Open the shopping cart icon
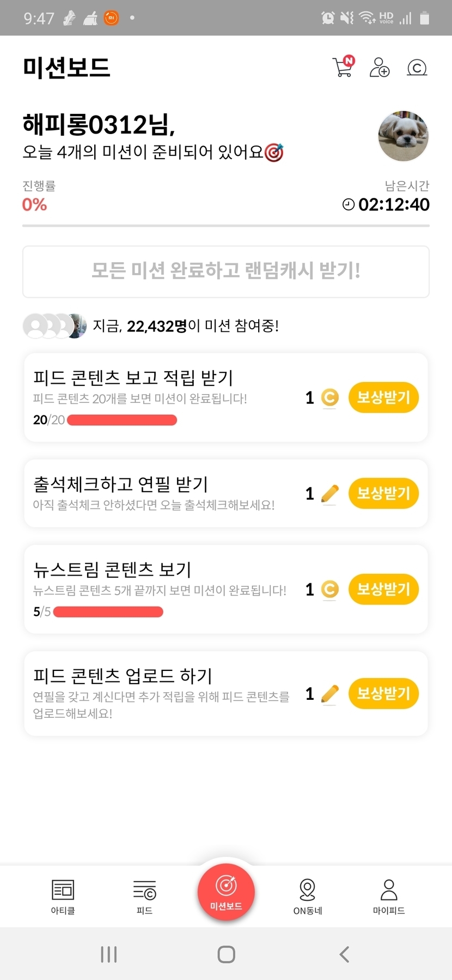This screenshot has height=980, width=452. pos(343,67)
